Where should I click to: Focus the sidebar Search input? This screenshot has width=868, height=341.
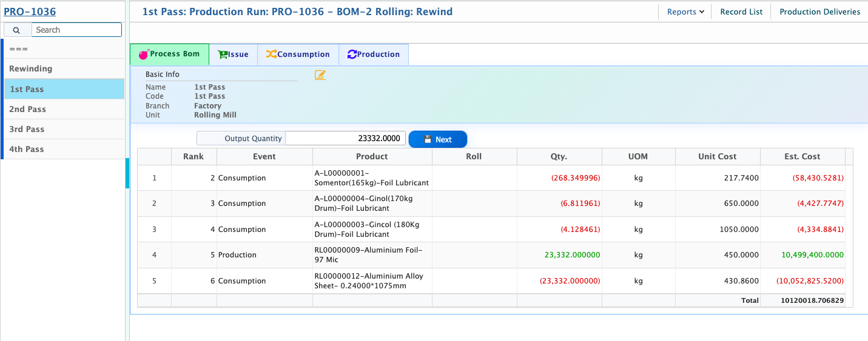click(x=77, y=30)
